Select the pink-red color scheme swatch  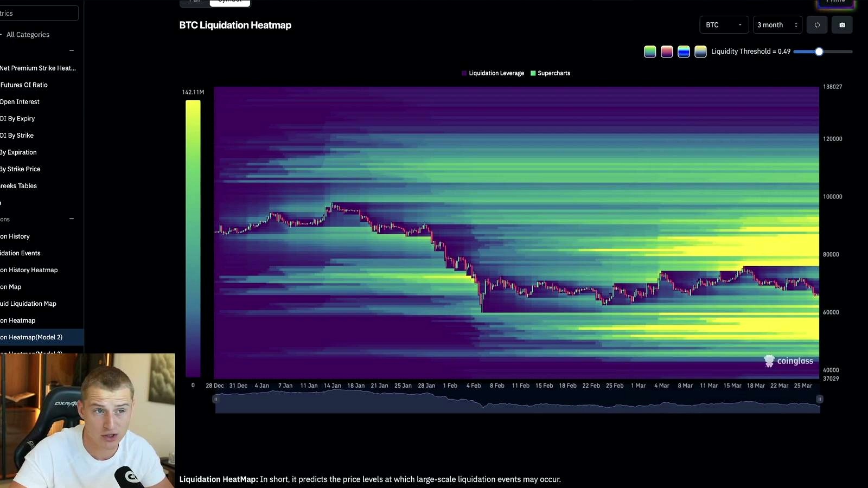click(x=667, y=52)
